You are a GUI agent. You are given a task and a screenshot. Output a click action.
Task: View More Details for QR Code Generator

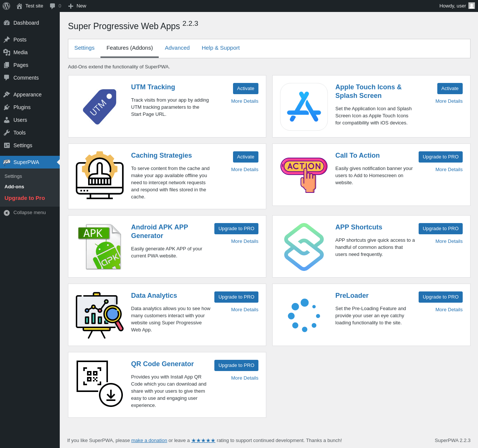245,378
